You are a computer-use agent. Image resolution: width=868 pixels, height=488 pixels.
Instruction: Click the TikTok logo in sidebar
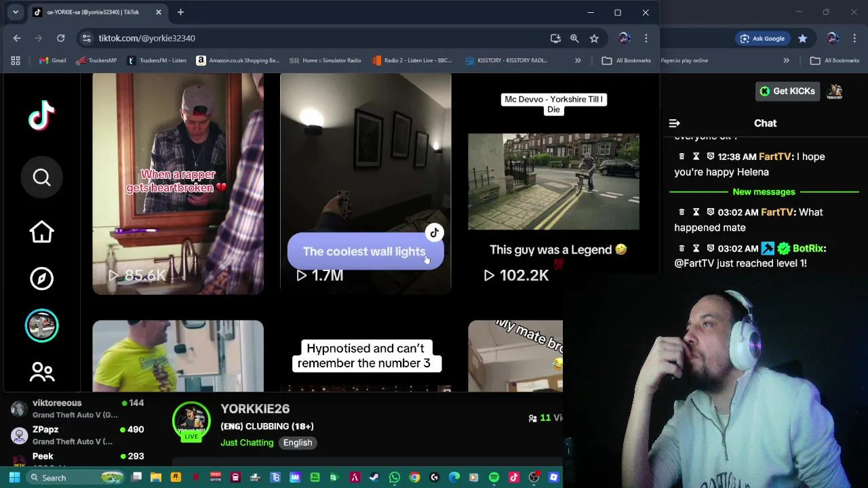(x=41, y=115)
